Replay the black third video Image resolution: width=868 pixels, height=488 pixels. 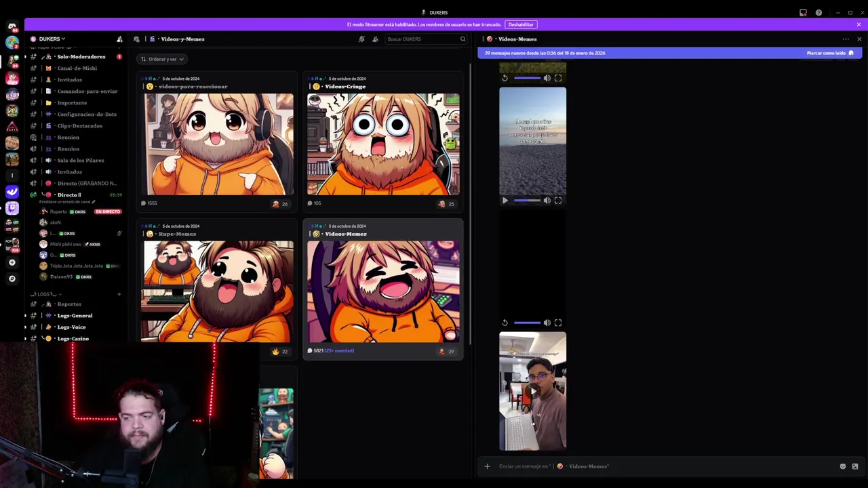tap(505, 323)
